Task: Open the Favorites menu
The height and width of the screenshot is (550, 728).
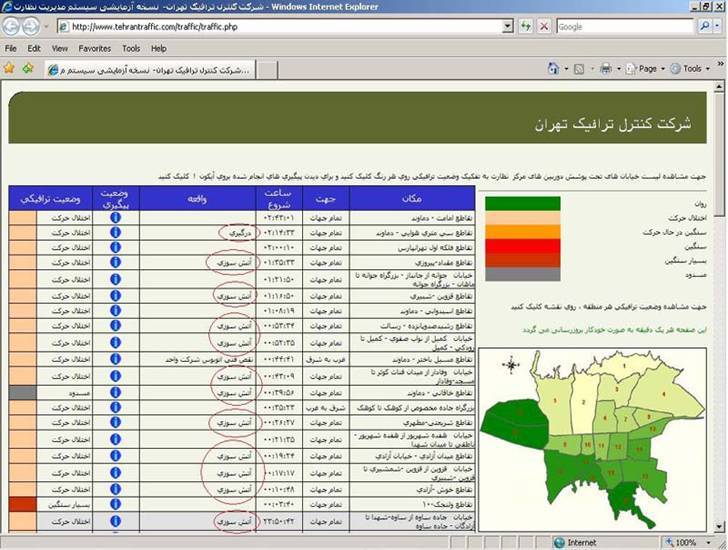Action: click(x=95, y=48)
